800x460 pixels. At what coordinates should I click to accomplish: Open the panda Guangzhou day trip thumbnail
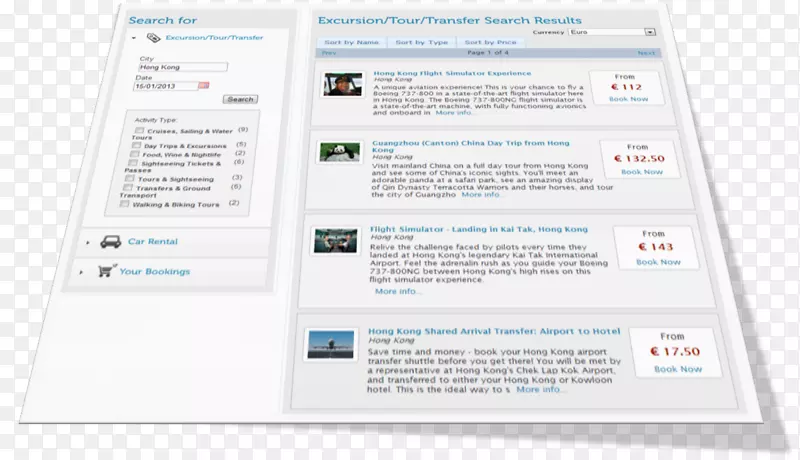tap(339, 152)
